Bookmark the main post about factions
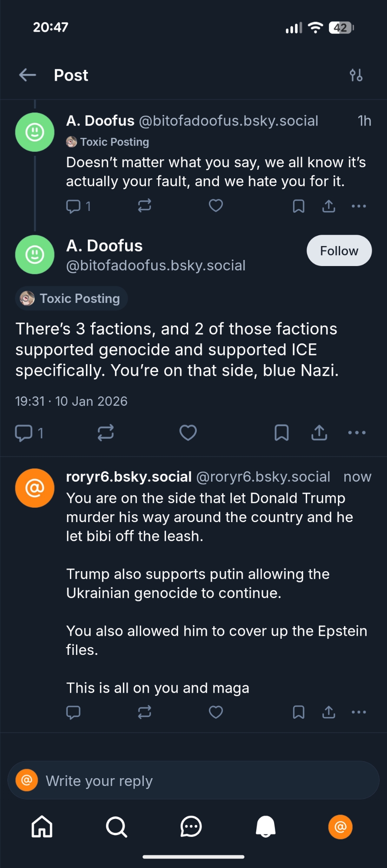The width and height of the screenshot is (387, 868). tap(281, 433)
